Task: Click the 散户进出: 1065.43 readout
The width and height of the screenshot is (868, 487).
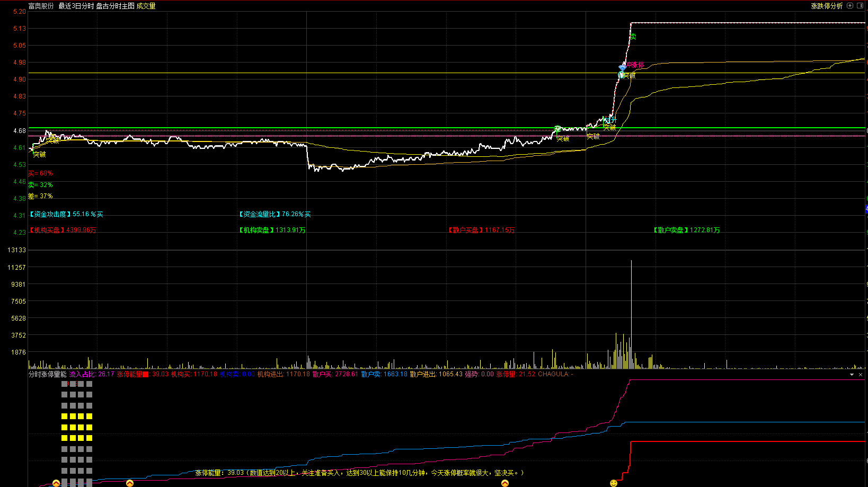Action: pos(436,374)
